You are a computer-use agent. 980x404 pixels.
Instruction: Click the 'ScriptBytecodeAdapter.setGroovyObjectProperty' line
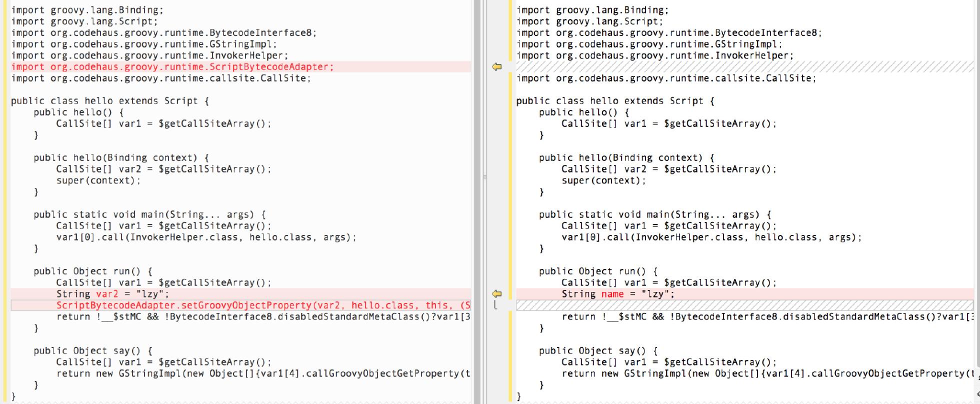pyautogui.click(x=263, y=305)
